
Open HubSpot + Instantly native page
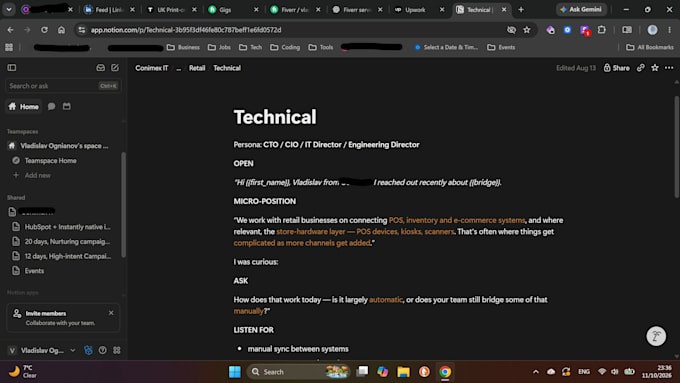point(62,227)
